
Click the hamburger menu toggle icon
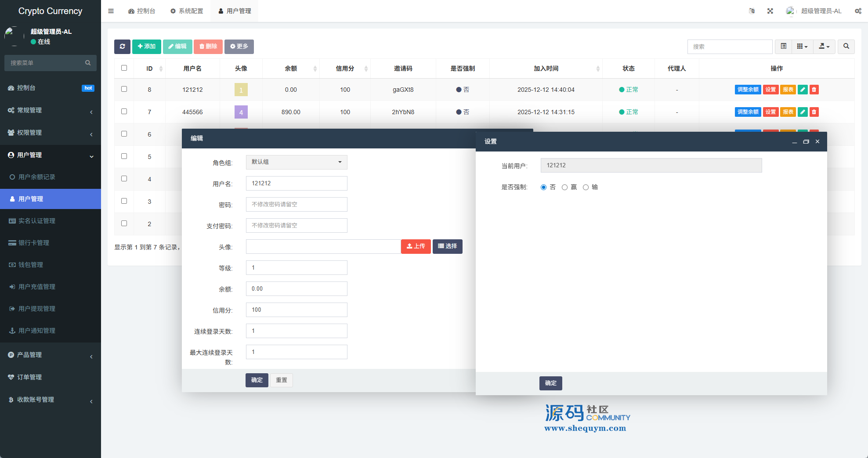pos(111,11)
